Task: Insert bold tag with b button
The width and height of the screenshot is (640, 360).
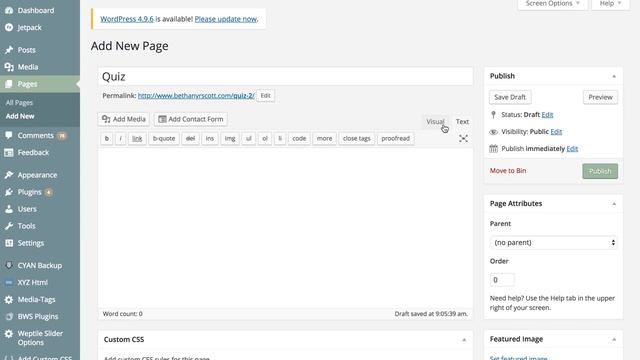Action: pos(107,138)
